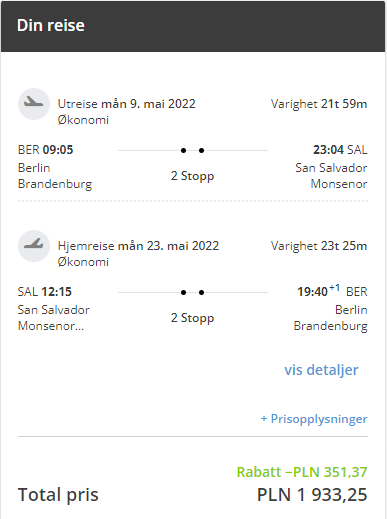Click the return landing plane icon
Screen dimensions: 387x519
coord(34,246)
